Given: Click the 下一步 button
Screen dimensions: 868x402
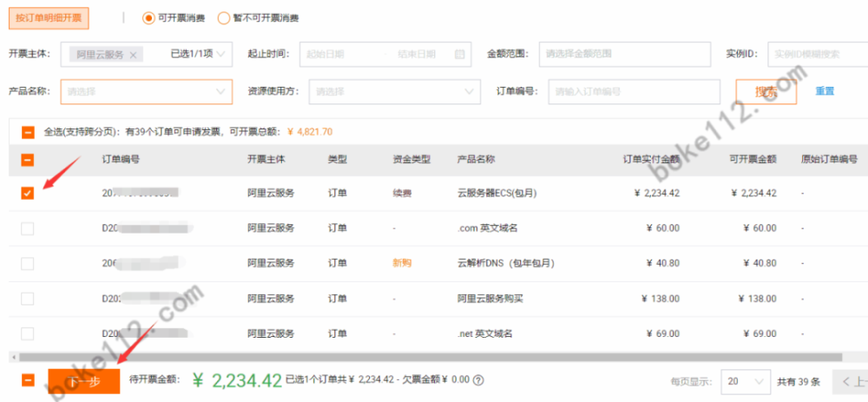Looking at the screenshot, I should 84,381.
